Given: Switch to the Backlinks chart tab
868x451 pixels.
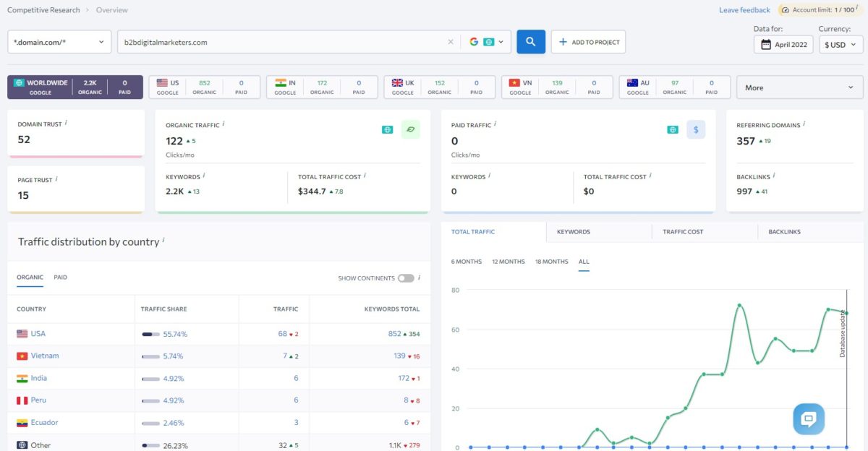Looking at the screenshot, I should coord(784,232).
